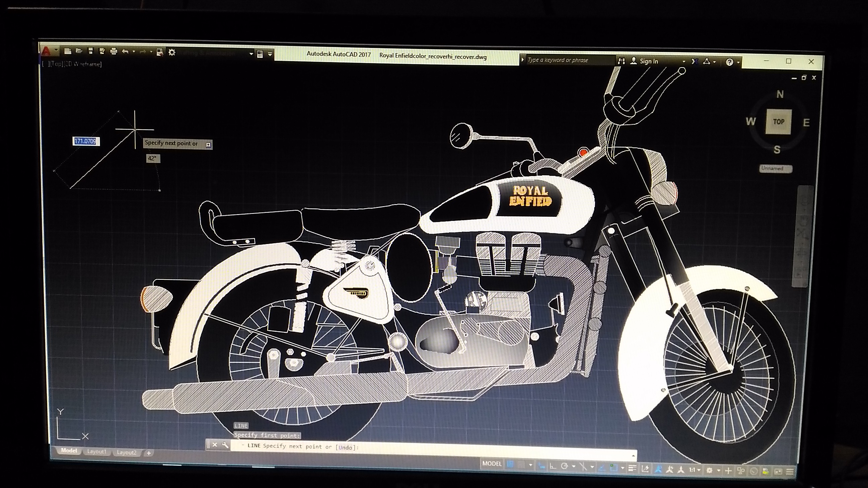Click the 42° dynamic angle field
868x488 pixels.
point(153,158)
